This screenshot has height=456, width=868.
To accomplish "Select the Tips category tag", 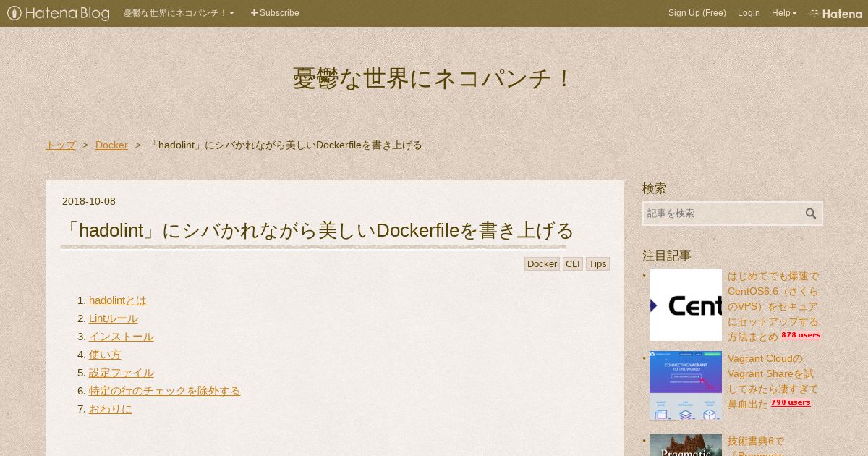I will pyautogui.click(x=597, y=263).
